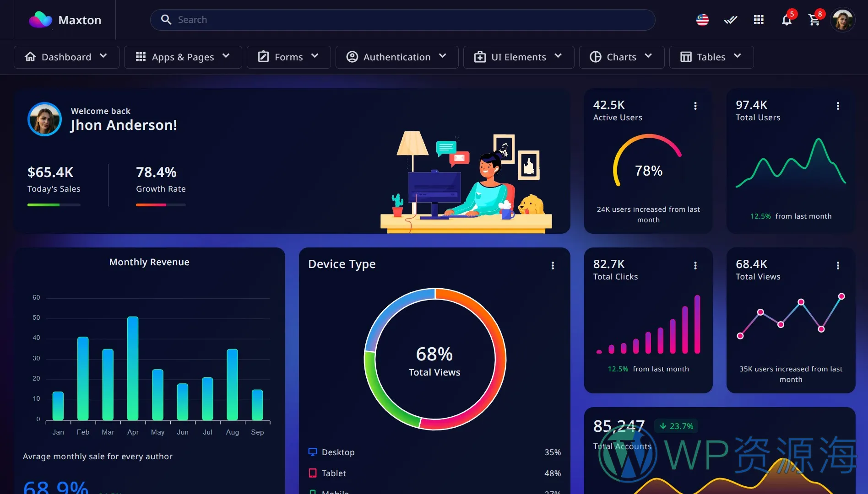This screenshot has height=494, width=868.
Task: Open Total Clicks card options menu
Action: 695,266
